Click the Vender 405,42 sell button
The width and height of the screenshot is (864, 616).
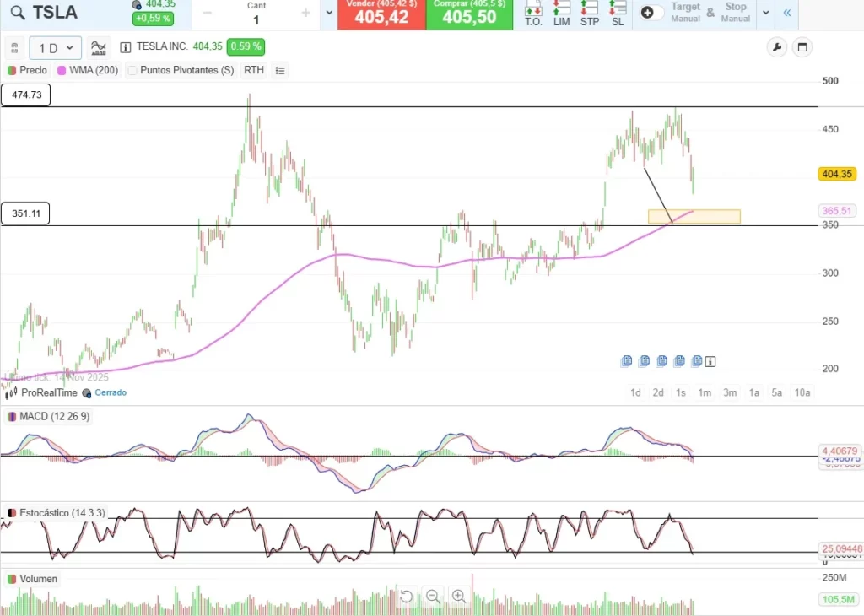tap(381, 14)
